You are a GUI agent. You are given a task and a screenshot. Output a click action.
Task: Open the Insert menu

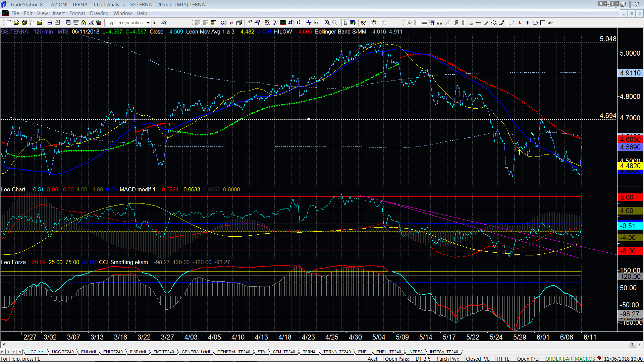(58, 13)
